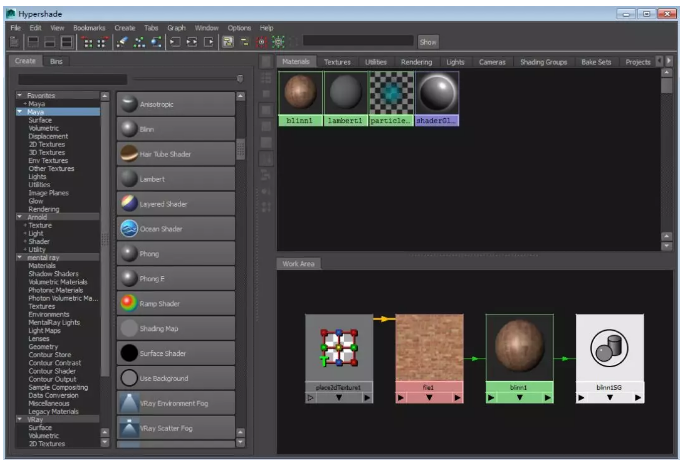Open the Work Area tab
This screenshot has height=466, width=683.
coord(298,263)
